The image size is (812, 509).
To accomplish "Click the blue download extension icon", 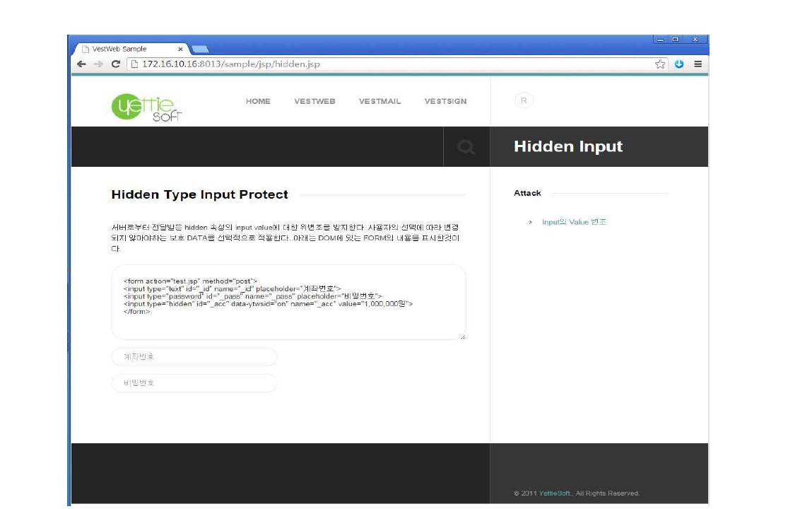I will pos(679,64).
